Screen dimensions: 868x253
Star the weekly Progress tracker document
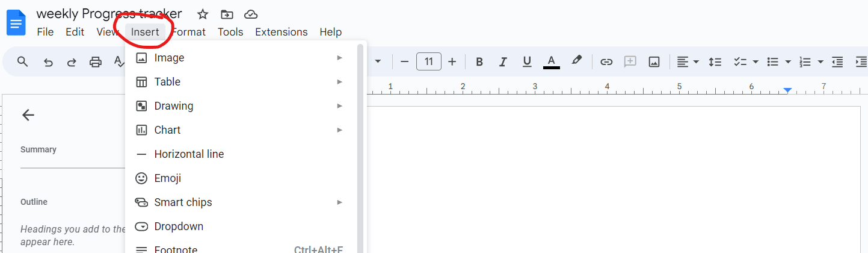[203, 14]
